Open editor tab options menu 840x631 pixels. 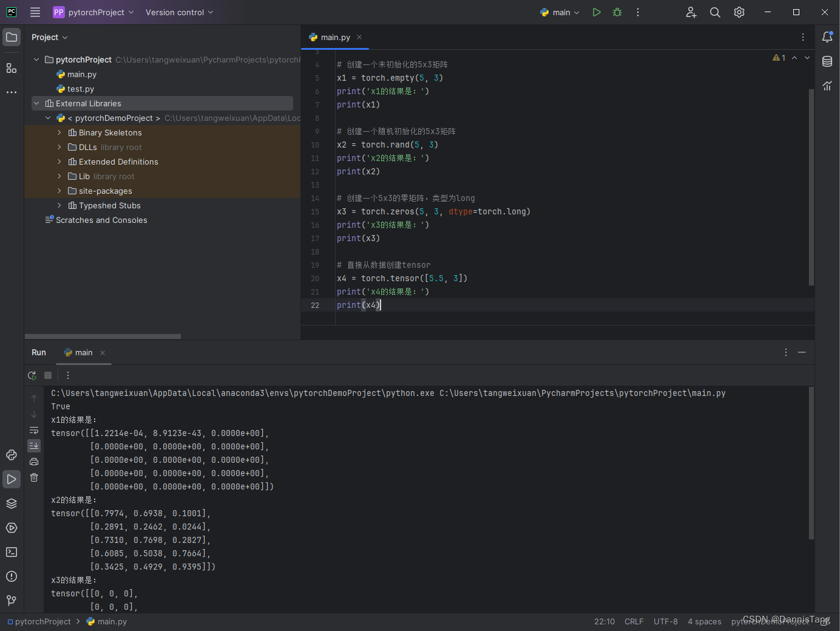(803, 37)
